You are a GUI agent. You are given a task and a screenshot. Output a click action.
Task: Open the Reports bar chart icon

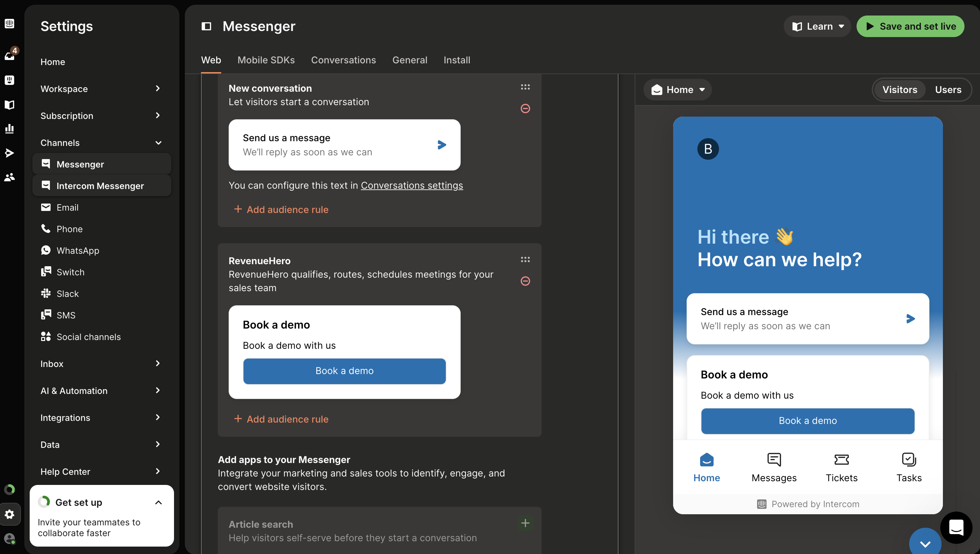click(x=9, y=129)
